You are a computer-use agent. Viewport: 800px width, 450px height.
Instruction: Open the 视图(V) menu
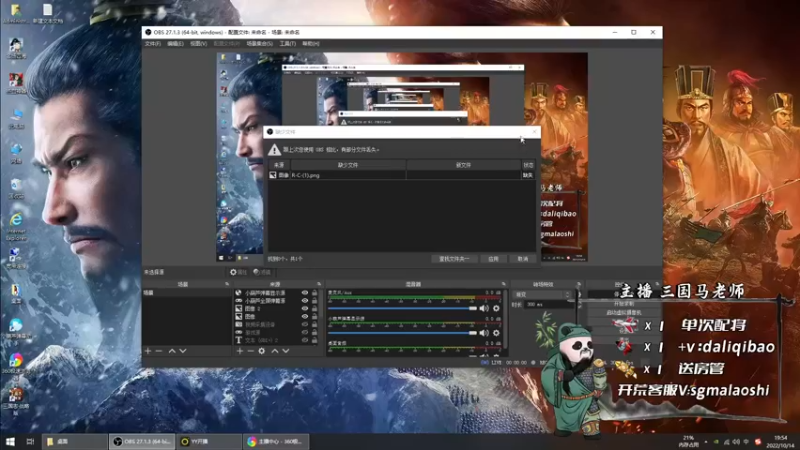[198, 44]
